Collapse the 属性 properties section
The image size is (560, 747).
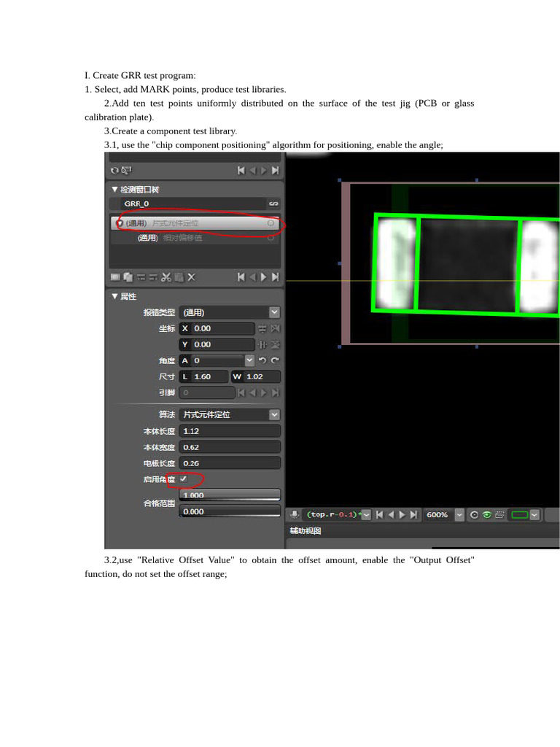click(114, 296)
